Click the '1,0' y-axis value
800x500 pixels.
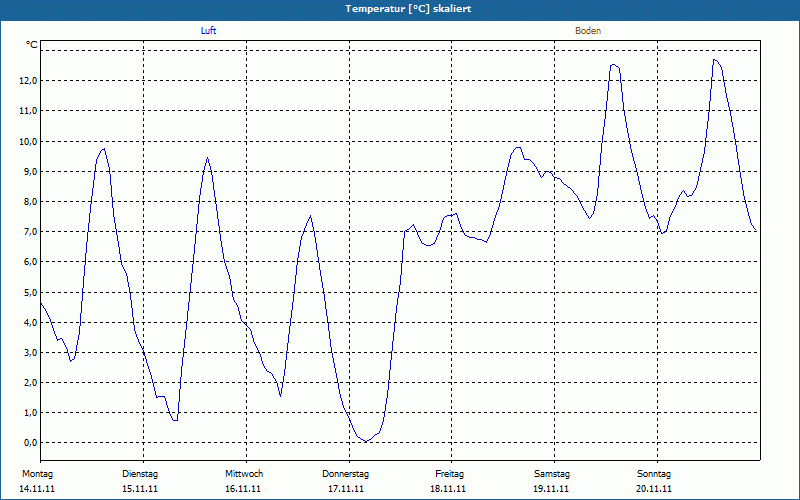(31, 413)
